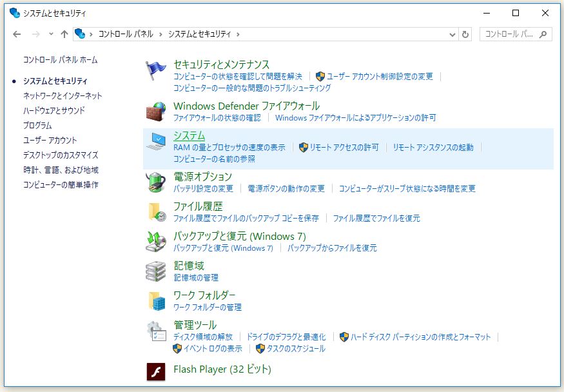The height and width of the screenshot is (392, 564).
Task: Refresh the address bar view
Action: pos(465,34)
